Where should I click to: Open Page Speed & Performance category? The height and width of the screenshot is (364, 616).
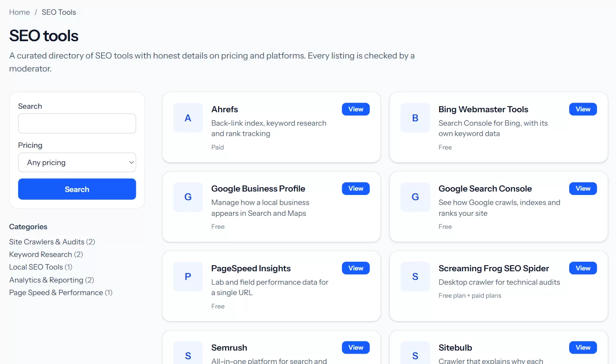(56, 292)
